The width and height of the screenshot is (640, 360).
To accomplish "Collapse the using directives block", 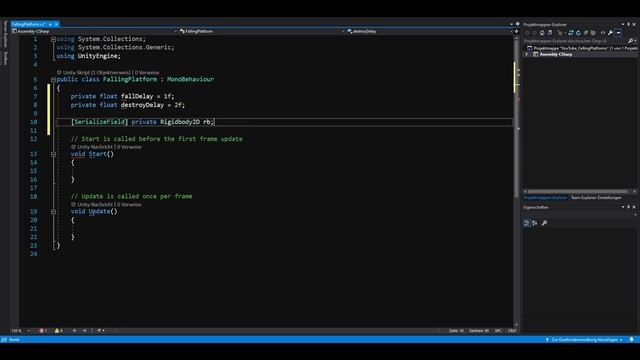I will point(53,39).
